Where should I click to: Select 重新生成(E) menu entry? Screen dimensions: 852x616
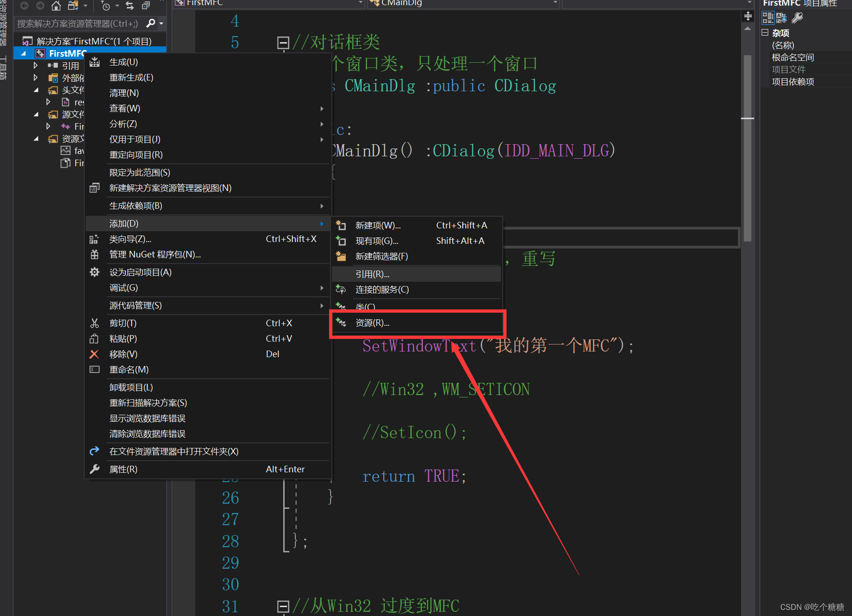[x=208, y=77]
